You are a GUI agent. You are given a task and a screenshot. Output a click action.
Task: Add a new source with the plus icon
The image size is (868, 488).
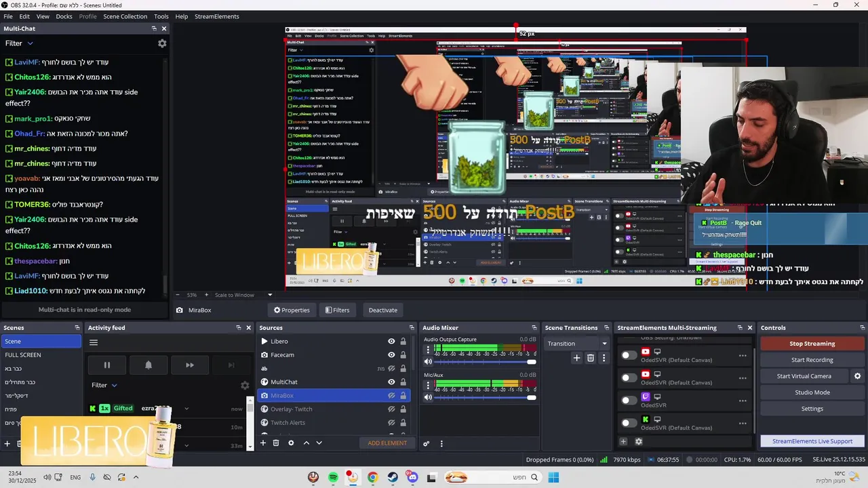tap(263, 443)
